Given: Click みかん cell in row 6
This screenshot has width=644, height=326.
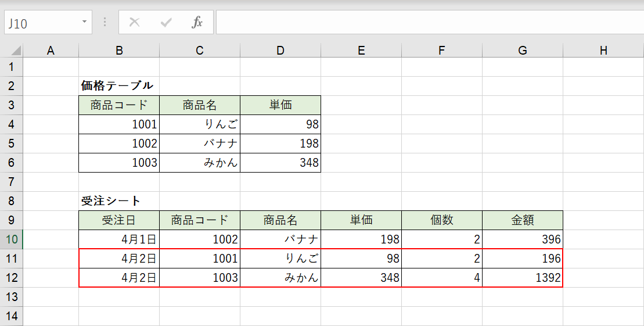Looking at the screenshot, I should tap(200, 162).
